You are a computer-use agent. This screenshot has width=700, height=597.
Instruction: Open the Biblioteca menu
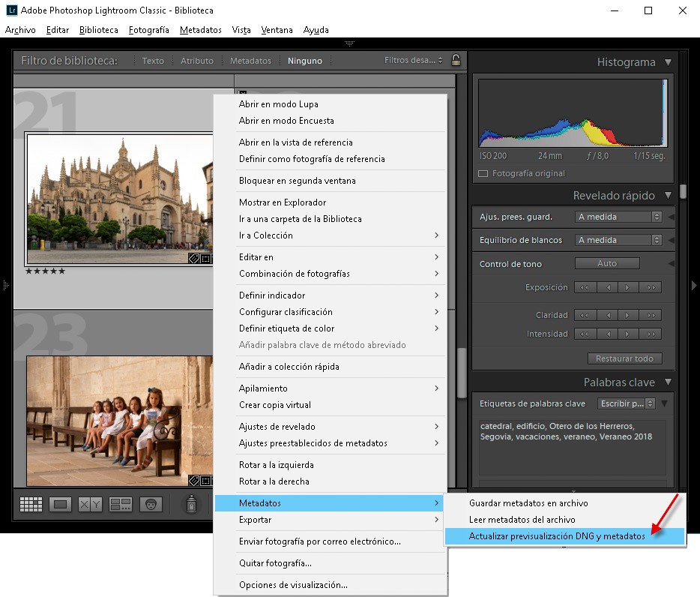click(x=99, y=30)
